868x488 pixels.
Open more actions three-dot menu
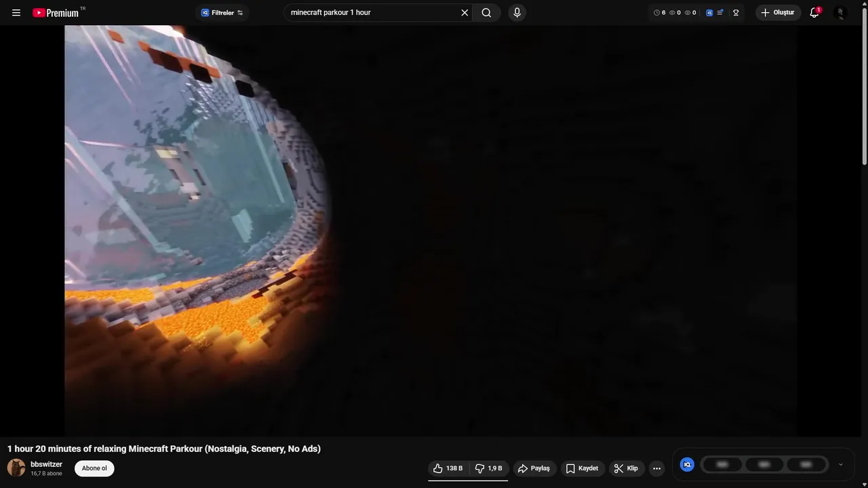(x=656, y=468)
